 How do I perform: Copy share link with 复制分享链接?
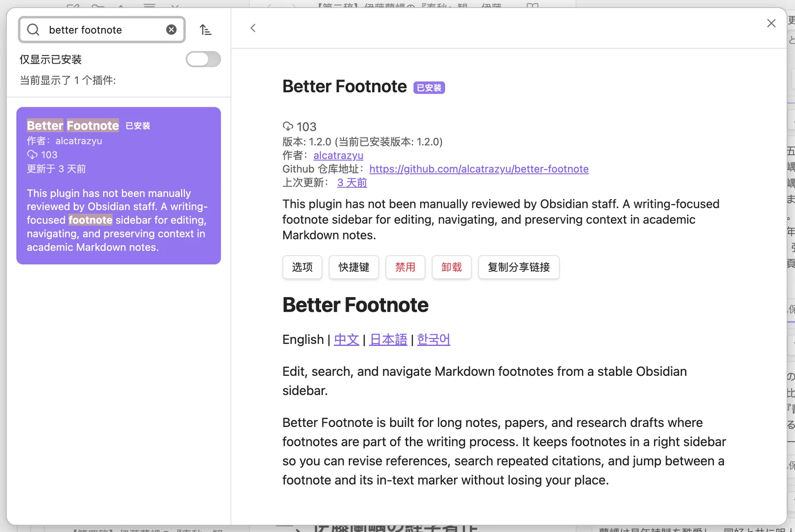tap(519, 267)
